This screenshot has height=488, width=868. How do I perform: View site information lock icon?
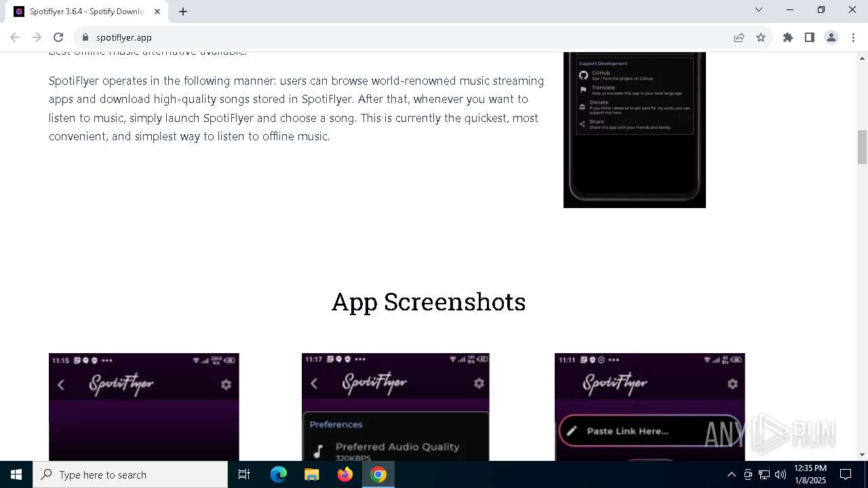point(85,37)
